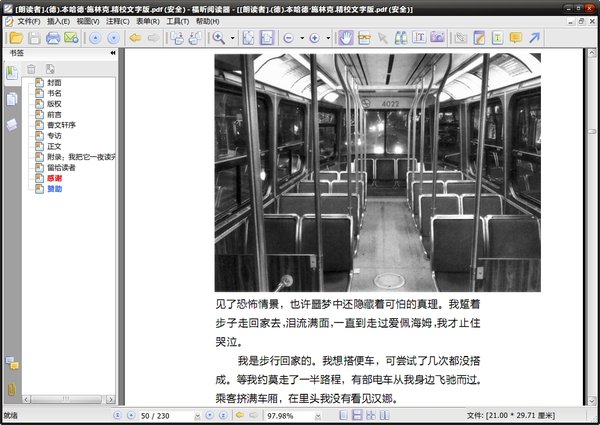The image size is (600, 425).
Task: Collapse the bookmarks panel with double-arrow
Action: click(113, 52)
